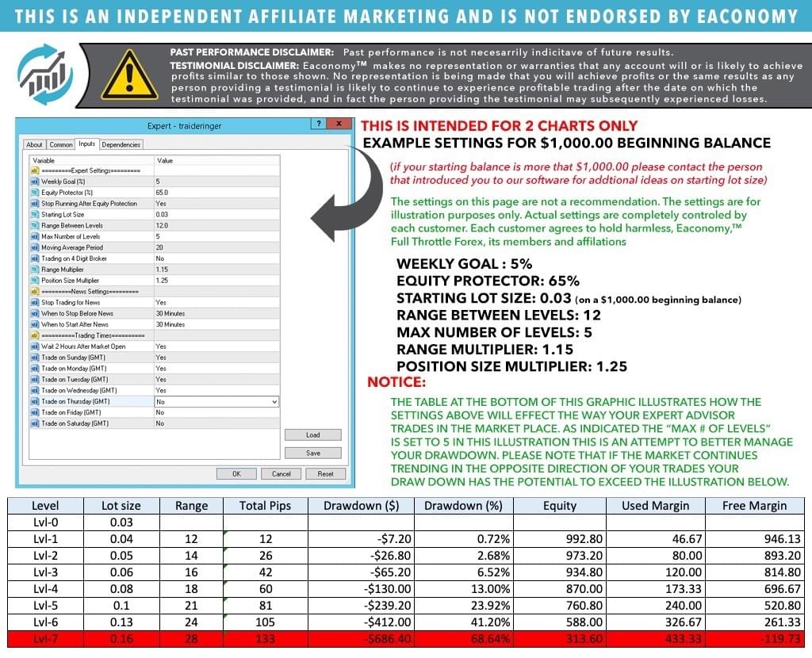This screenshot has height=658, width=812.
Task: Click the Trade on Friday icon
Action: click(x=35, y=412)
